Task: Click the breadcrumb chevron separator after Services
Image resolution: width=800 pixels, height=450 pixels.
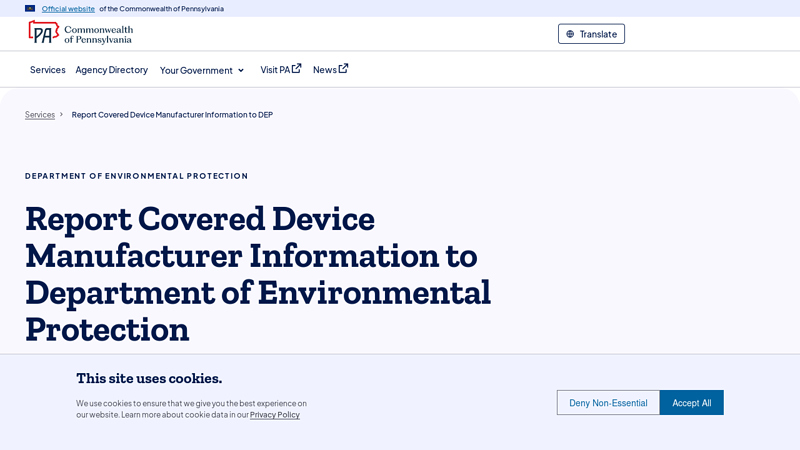Action: click(61, 114)
